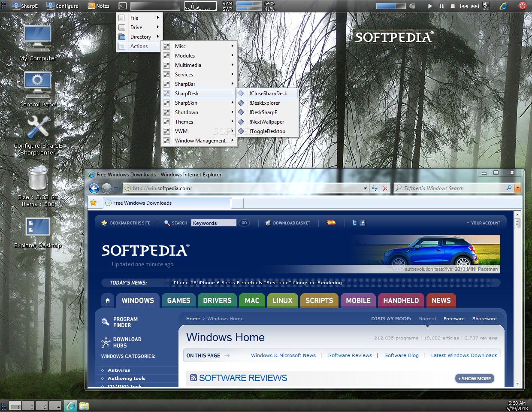Screen dimensions: 532x412
Task: Adjust the volume slider in SharpBar
Action: click(x=391, y=6)
